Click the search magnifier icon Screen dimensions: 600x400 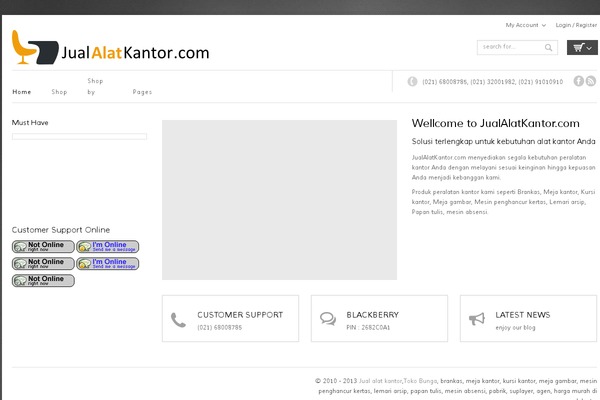coord(548,47)
